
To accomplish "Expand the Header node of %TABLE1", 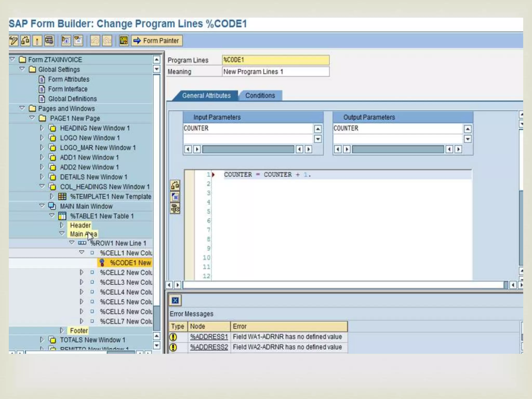I will 62,225.
